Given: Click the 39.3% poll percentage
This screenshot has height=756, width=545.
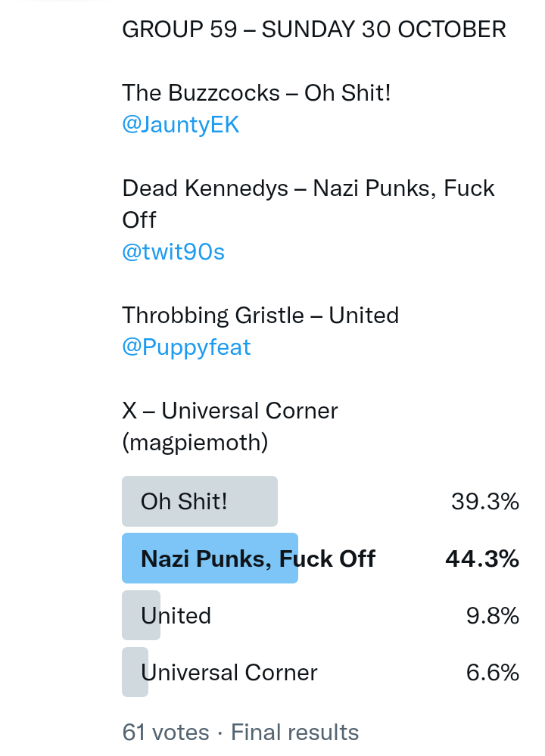Looking at the screenshot, I should coord(484,501).
